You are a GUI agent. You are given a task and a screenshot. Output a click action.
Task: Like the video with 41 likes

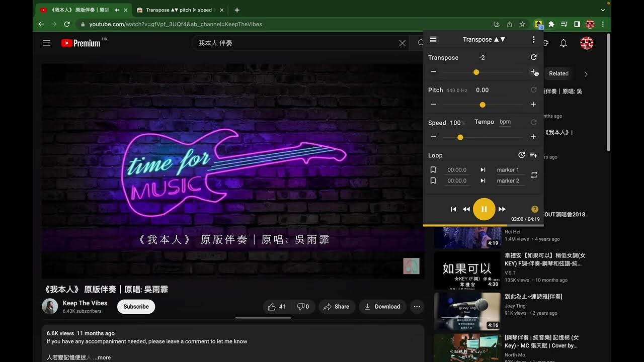tap(277, 307)
